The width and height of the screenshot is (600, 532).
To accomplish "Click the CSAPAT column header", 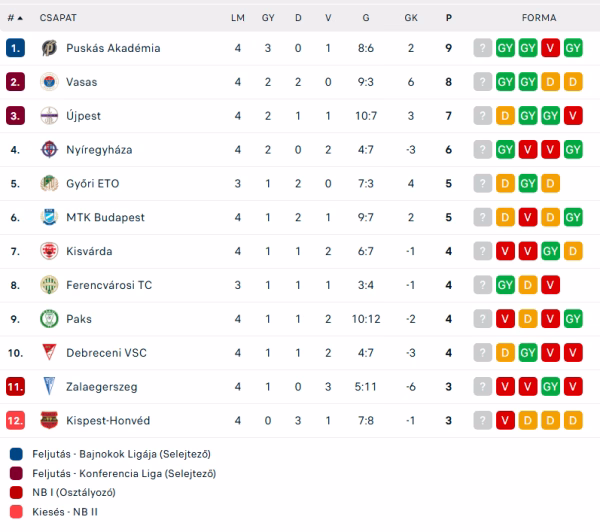I will coord(58,18).
